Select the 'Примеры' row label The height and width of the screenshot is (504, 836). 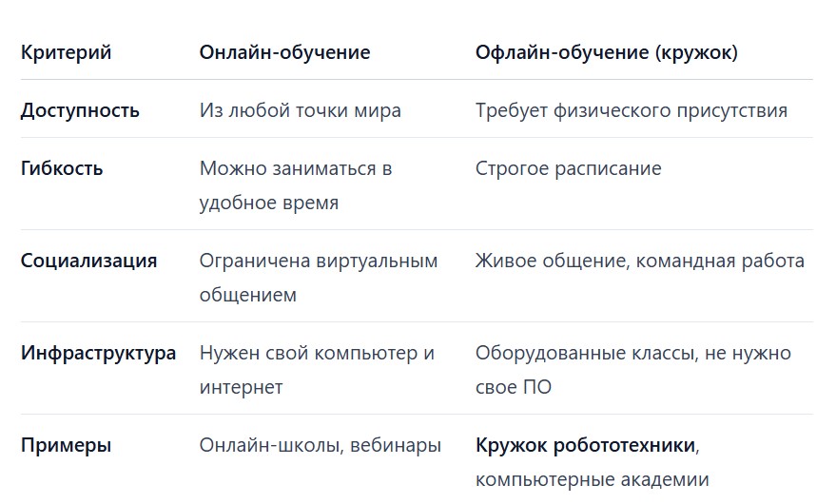(x=67, y=445)
